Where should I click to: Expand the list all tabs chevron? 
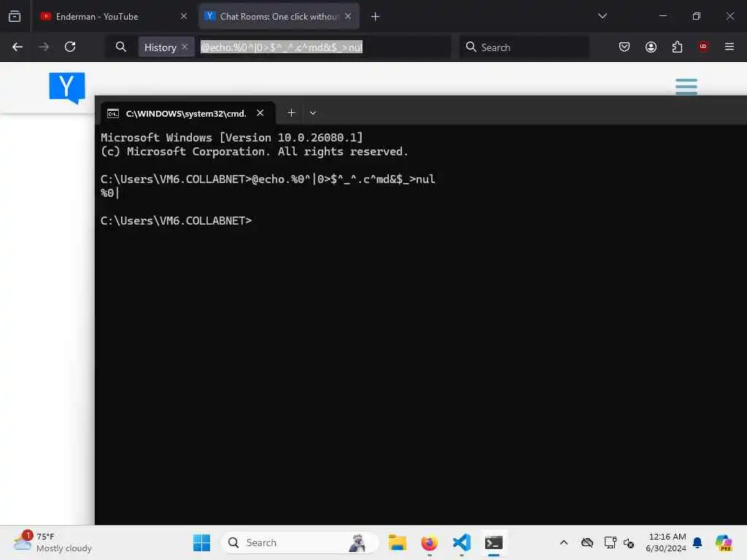pyautogui.click(x=602, y=16)
